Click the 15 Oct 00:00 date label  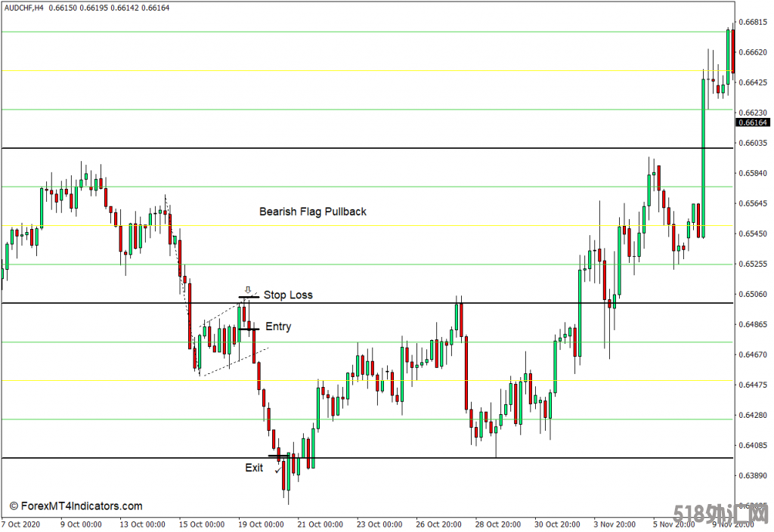click(201, 524)
